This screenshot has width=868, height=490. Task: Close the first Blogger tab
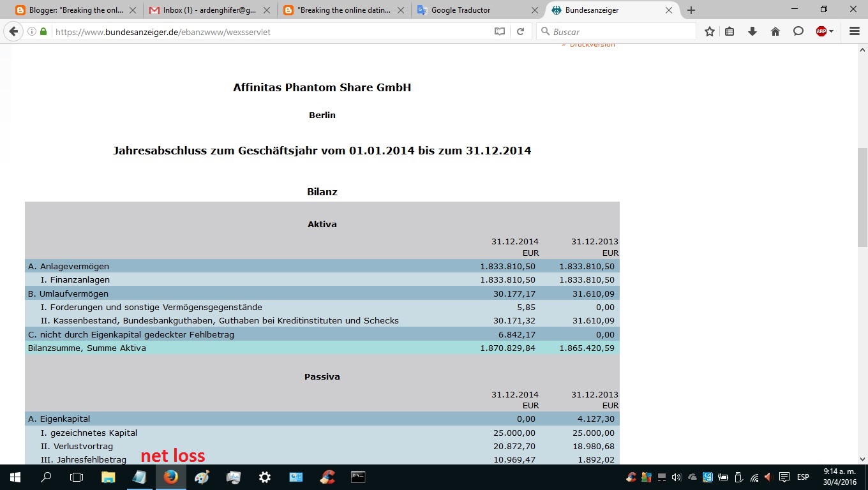pos(132,10)
